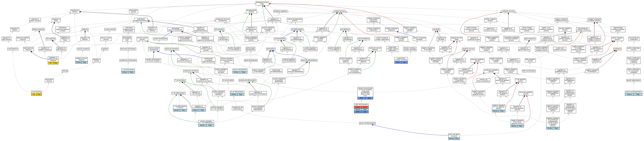Click the 'protein ubiquitination' node
The width and height of the screenshot is (644, 141).
[633, 81]
